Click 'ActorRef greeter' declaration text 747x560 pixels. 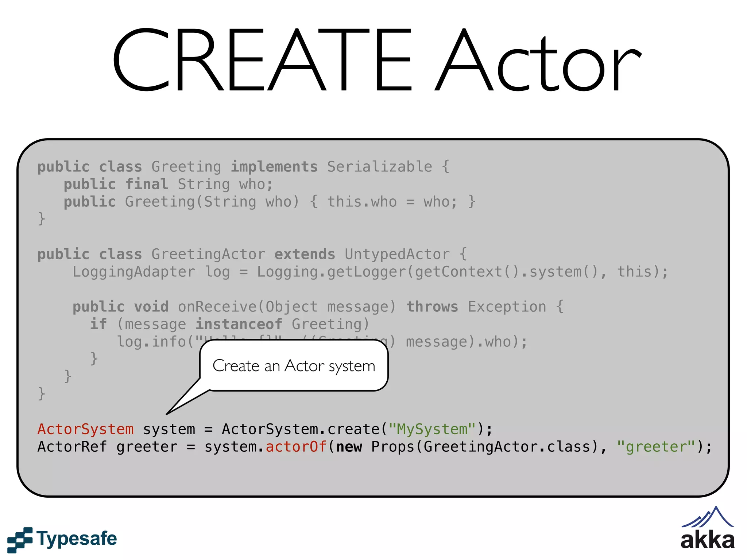pos(108,447)
